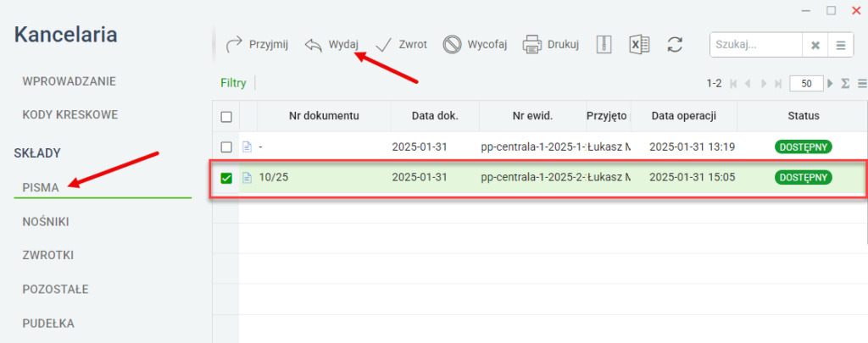Click DOSTĘPNY status badge in 10/25 row
Viewport: 868px width, 343px height.
point(803,178)
